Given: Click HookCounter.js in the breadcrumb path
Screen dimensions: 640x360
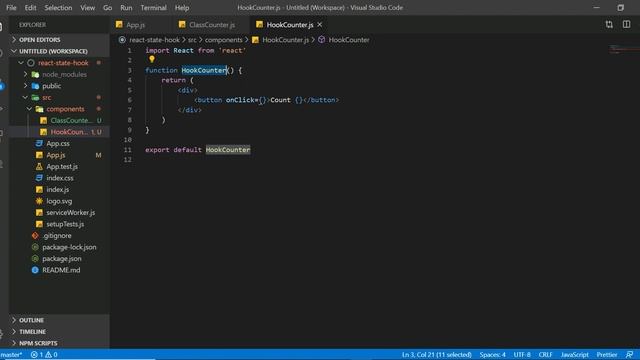Looking at the screenshot, I should coord(285,40).
